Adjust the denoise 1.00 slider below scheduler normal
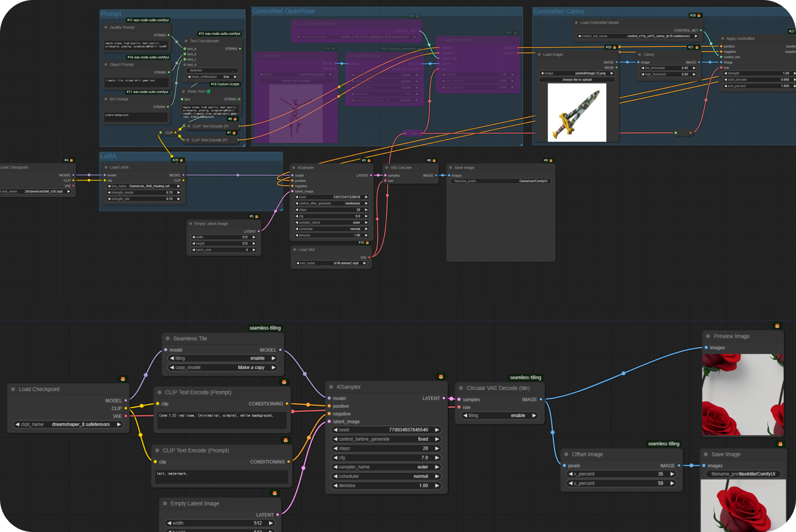The image size is (796, 532). point(386,486)
